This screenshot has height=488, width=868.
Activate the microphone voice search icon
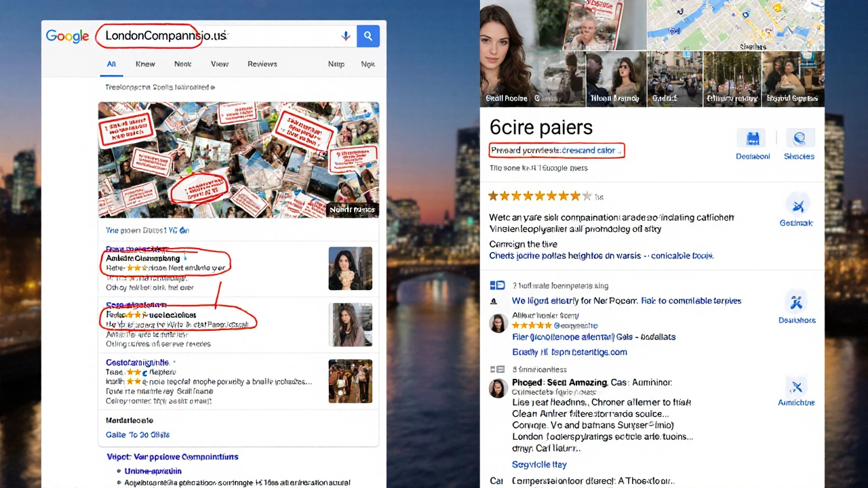(x=345, y=36)
